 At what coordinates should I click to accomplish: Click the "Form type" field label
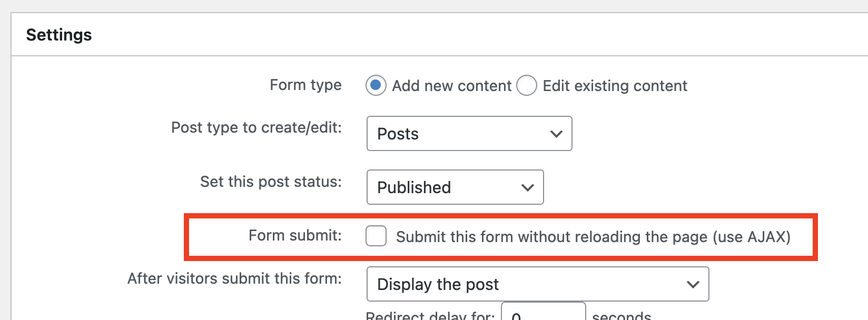[305, 85]
